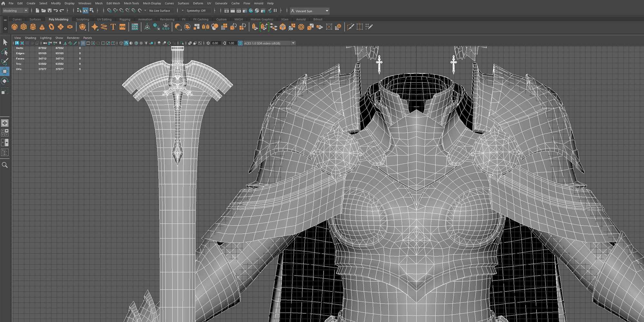
Task: Open the Modeling menu set dropdown
Action: click(15, 11)
